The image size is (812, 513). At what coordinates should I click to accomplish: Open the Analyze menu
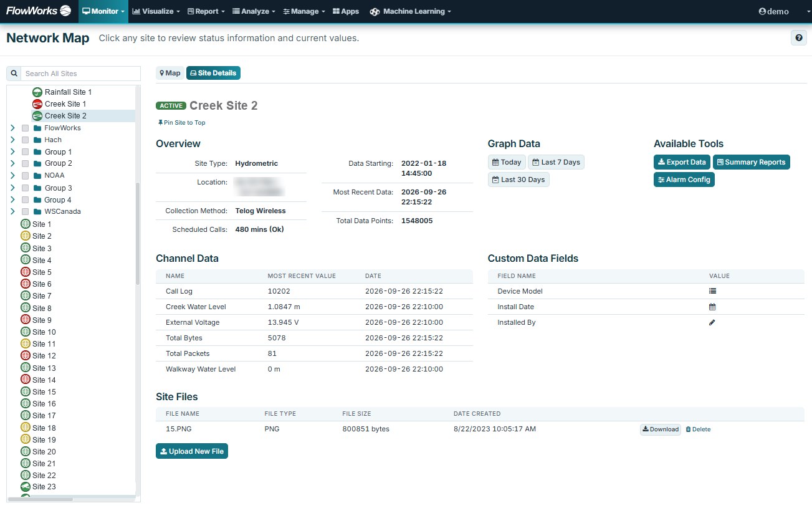[254, 11]
